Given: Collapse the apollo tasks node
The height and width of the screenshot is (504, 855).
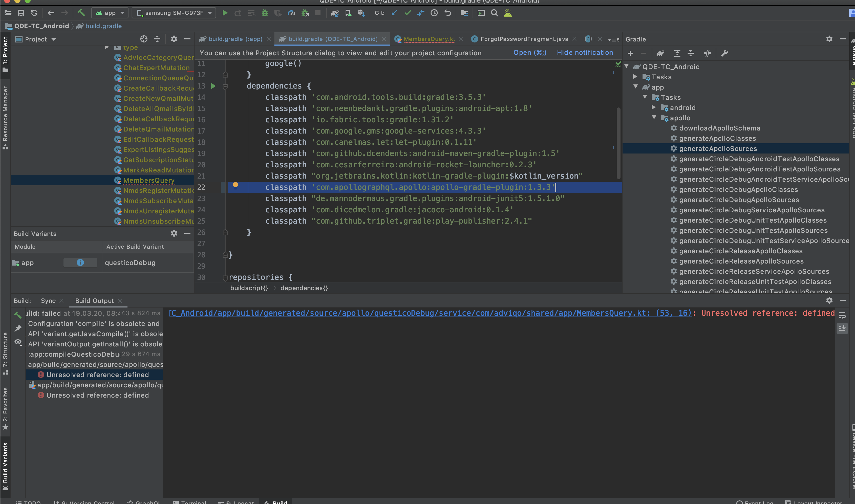Looking at the screenshot, I should pyautogui.click(x=654, y=117).
